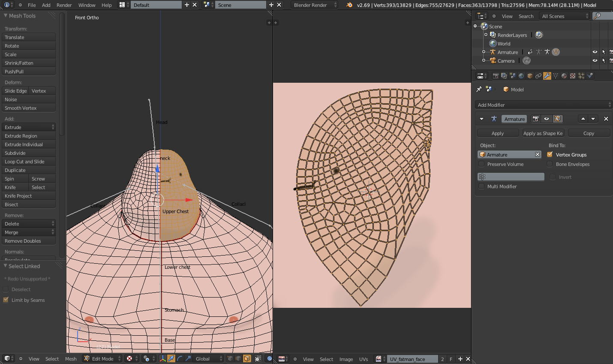This screenshot has width=613, height=364.
Task: Enable the Multi Modifier checkbox
Action: click(481, 186)
